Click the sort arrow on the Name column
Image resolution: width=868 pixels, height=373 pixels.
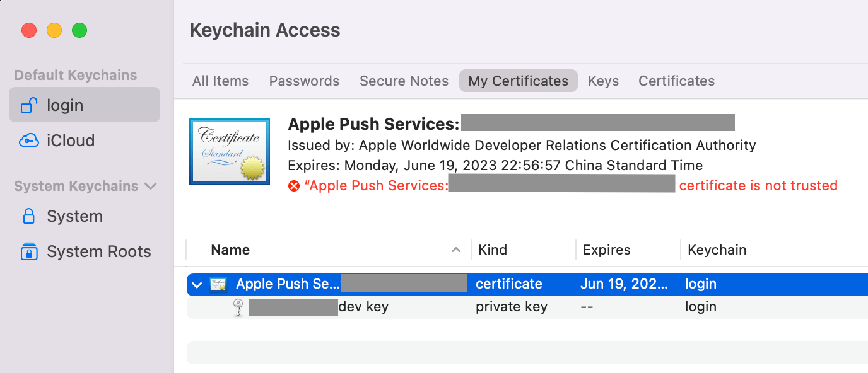coord(456,250)
